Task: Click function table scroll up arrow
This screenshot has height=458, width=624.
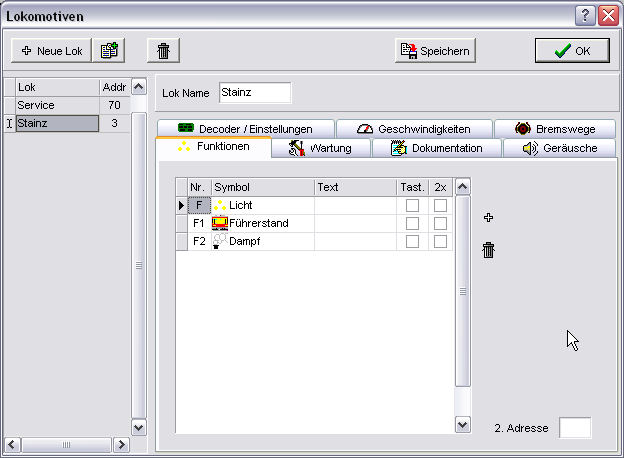Action: coord(462,187)
